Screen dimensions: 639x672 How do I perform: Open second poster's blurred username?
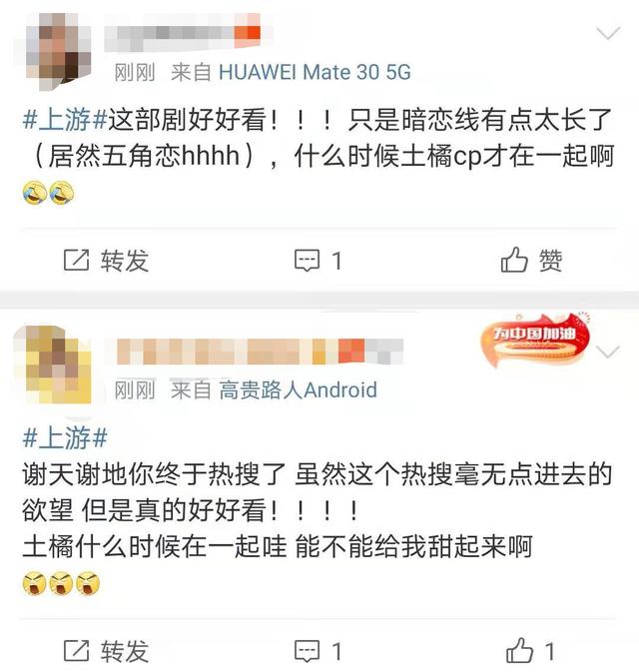point(261,351)
